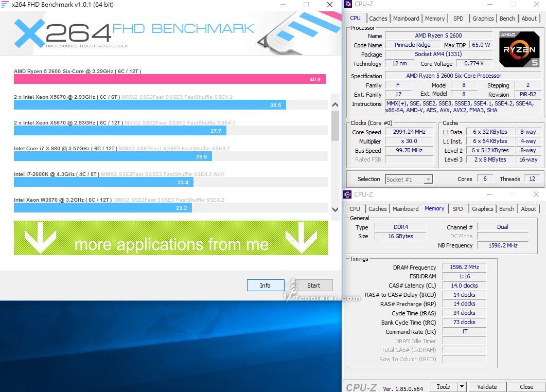Open the "more applications from me" green banner

(171, 238)
